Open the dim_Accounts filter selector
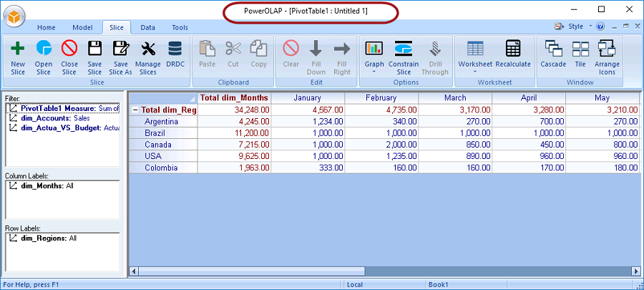The height and width of the screenshot is (290, 644). (14, 118)
